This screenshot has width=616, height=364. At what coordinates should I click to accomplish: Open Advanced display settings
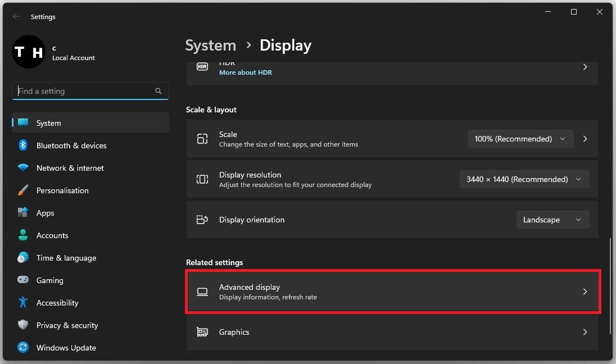click(x=392, y=292)
